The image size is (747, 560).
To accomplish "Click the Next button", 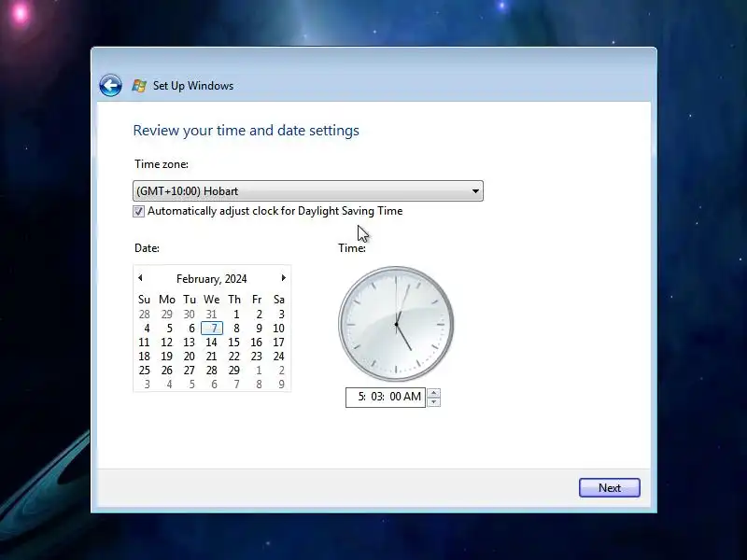I will tap(610, 487).
